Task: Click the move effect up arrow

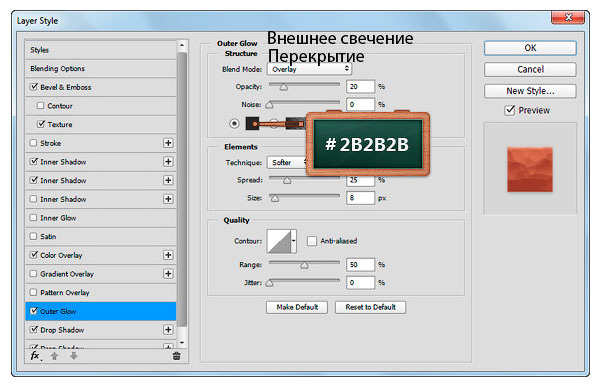Action: (54, 356)
